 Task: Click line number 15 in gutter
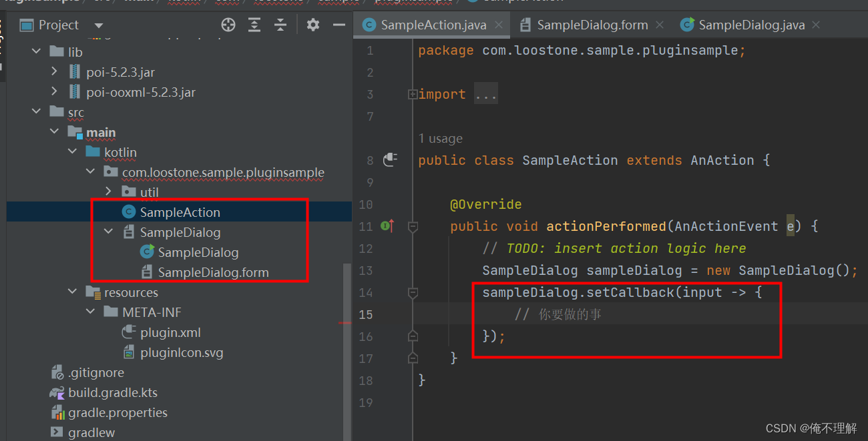(x=366, y=314)
